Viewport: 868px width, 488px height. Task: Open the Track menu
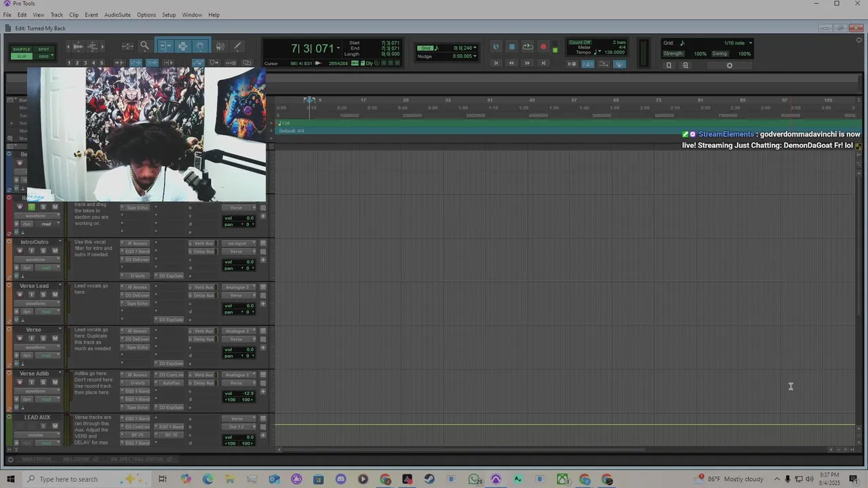pyautogui.click(x=56, y=15)
